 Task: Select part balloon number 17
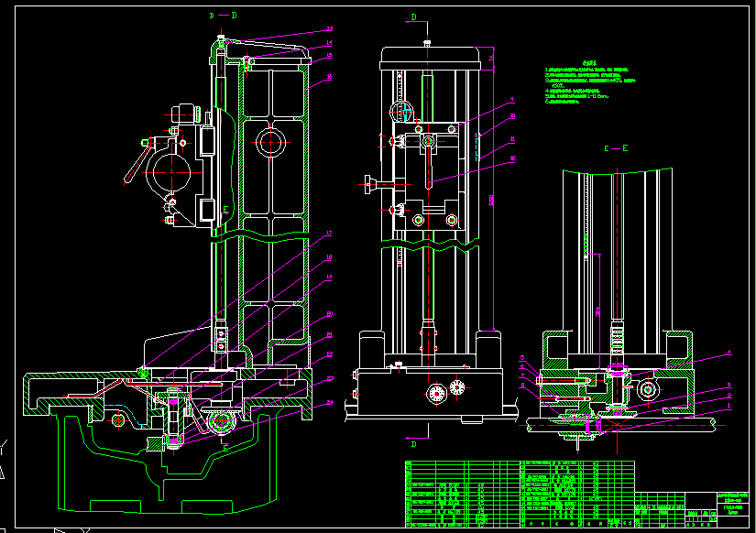click(330, 234)
